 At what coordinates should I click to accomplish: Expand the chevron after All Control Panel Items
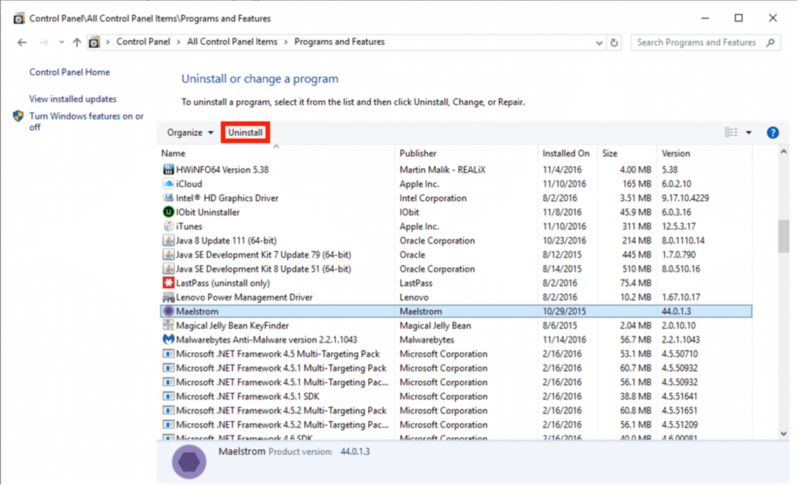pyautogui.click(x=286, y=42)
